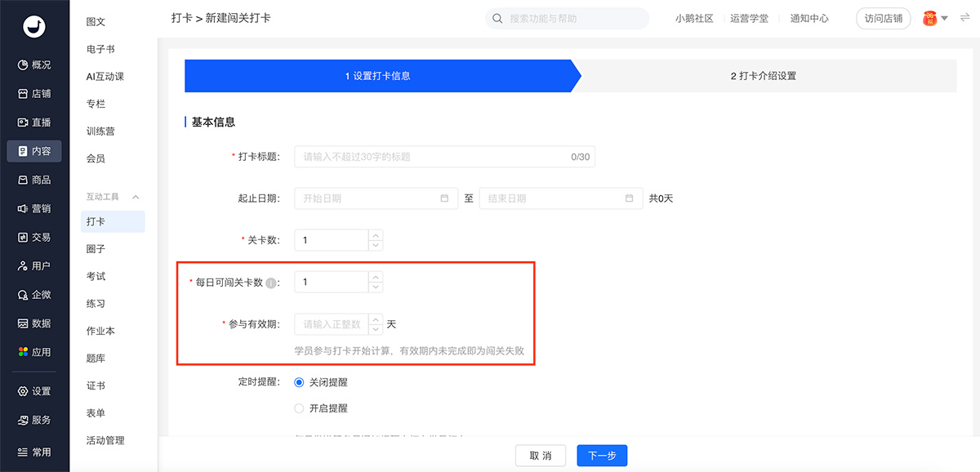This screenshot has height=472, width=980.
Task: Open the 直播 live streaming icon
Action: point(23,122)
